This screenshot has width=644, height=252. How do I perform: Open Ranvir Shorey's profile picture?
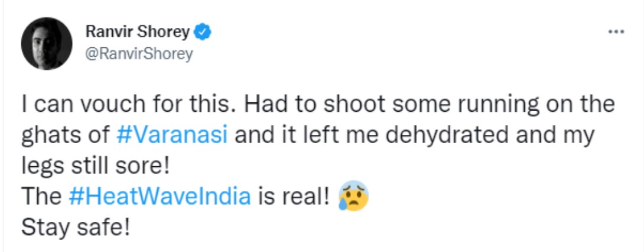coord(47,43)
